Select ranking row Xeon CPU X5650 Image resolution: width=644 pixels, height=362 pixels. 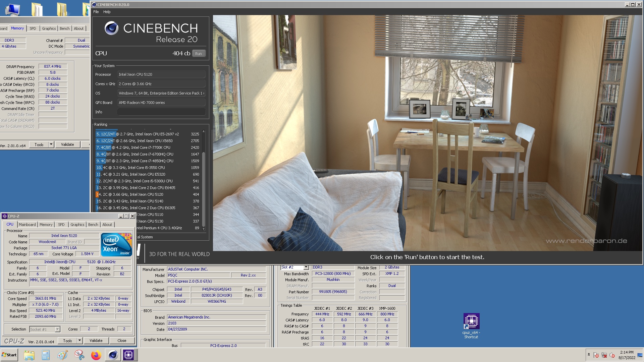coord(148,141)
